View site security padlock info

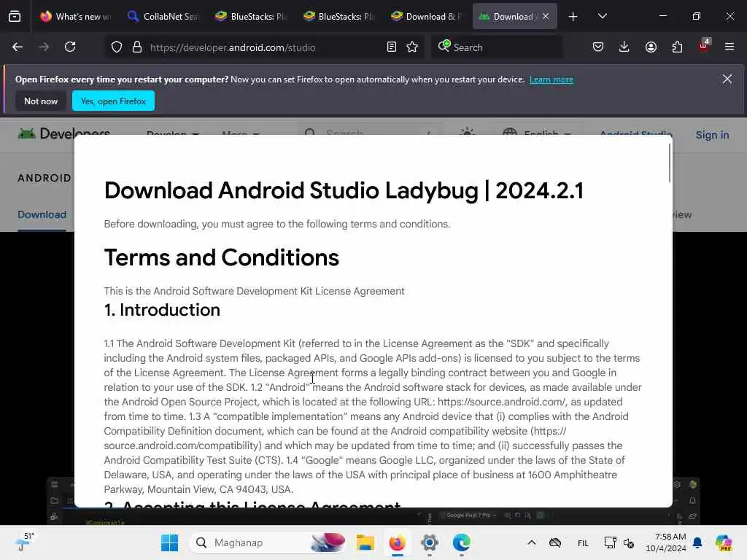point(137,47)
